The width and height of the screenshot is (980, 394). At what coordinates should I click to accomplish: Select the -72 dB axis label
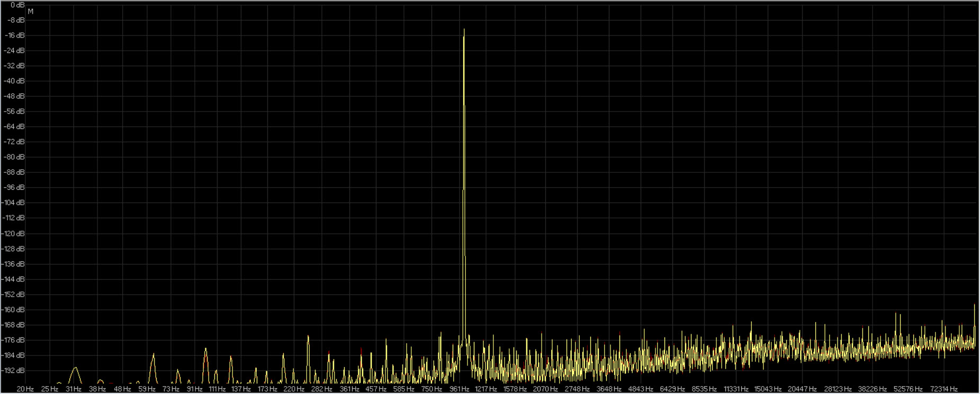pos(14,142)
